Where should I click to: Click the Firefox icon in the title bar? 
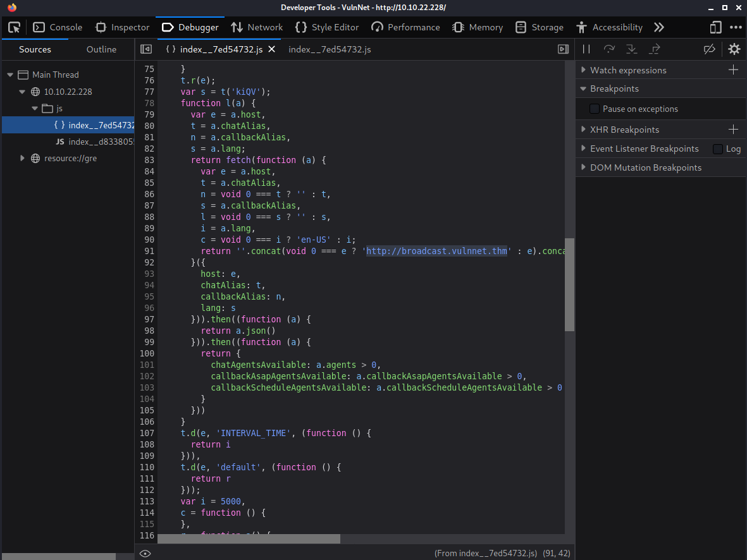point(12,7)
